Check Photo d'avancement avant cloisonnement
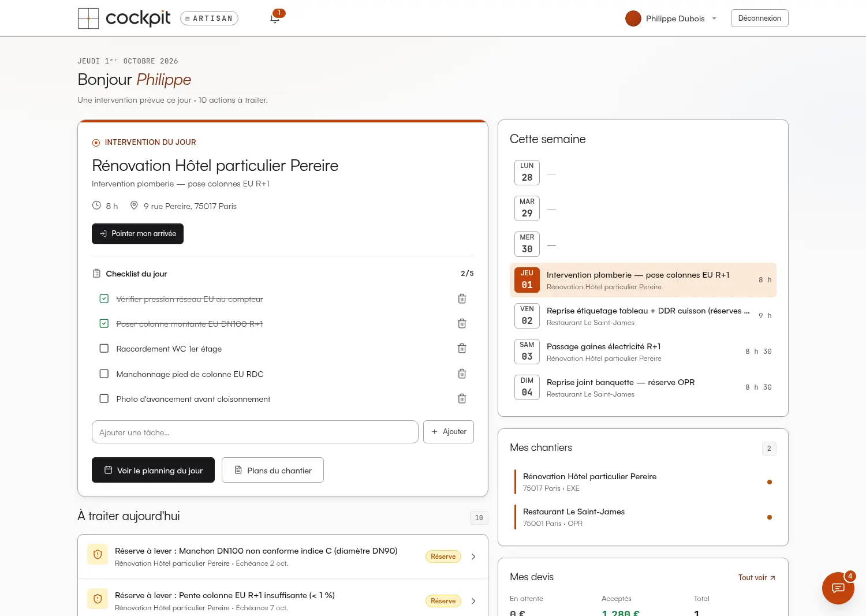This screenshot has width=866, height=616. pos(104,398)
